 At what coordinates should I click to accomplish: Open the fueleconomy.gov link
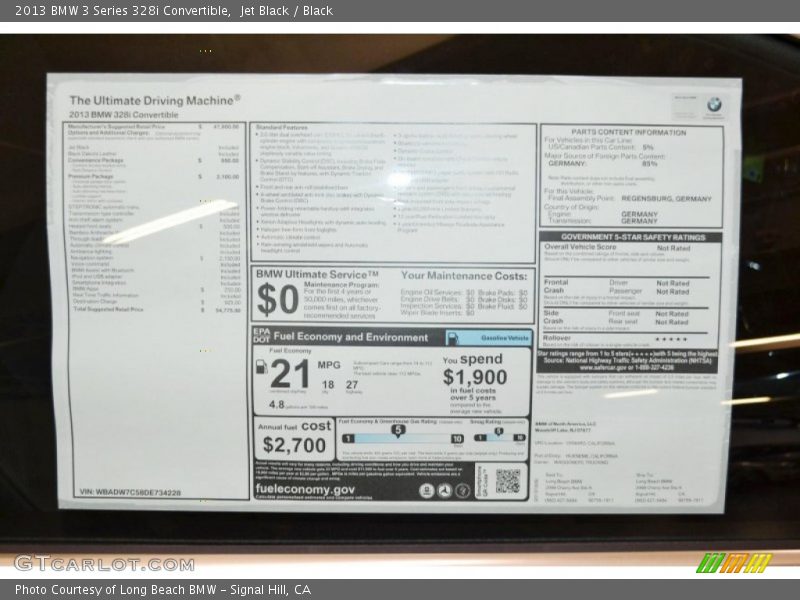[305, 489]
